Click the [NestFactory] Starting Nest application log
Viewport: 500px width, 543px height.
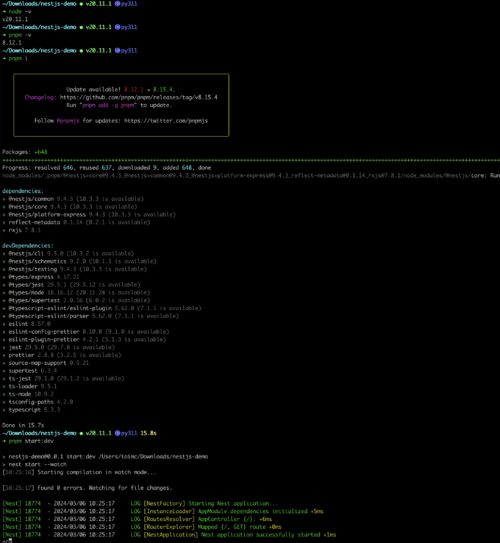pyautogui.click(x=140, y=504)
